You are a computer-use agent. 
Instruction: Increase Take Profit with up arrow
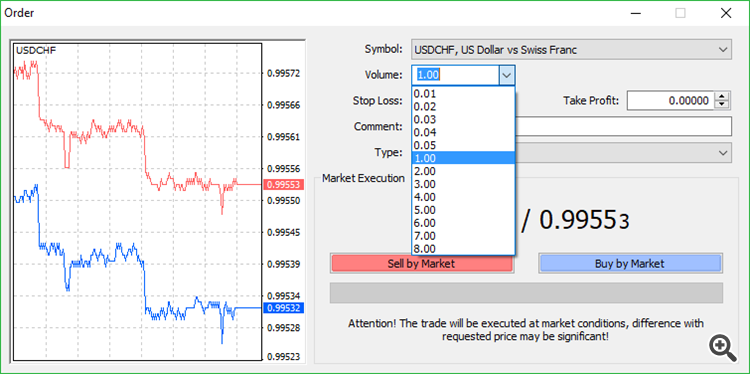tap(722, 96)
